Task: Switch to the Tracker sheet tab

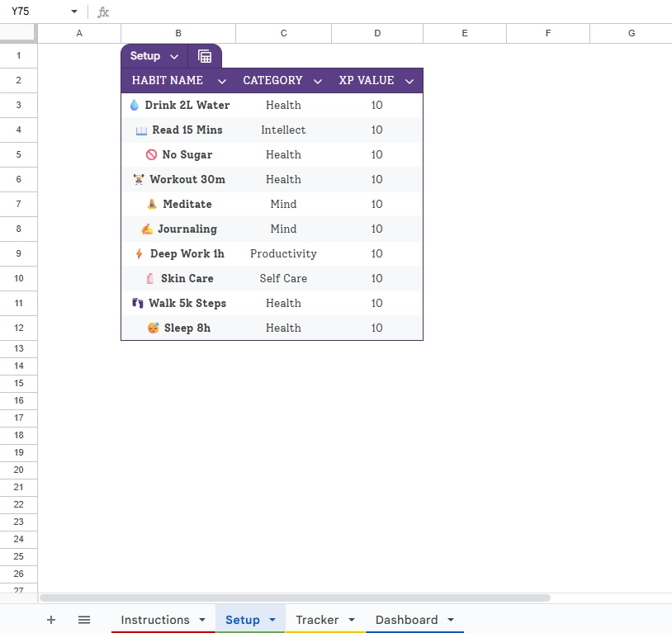Action: (x=317, y=620)
